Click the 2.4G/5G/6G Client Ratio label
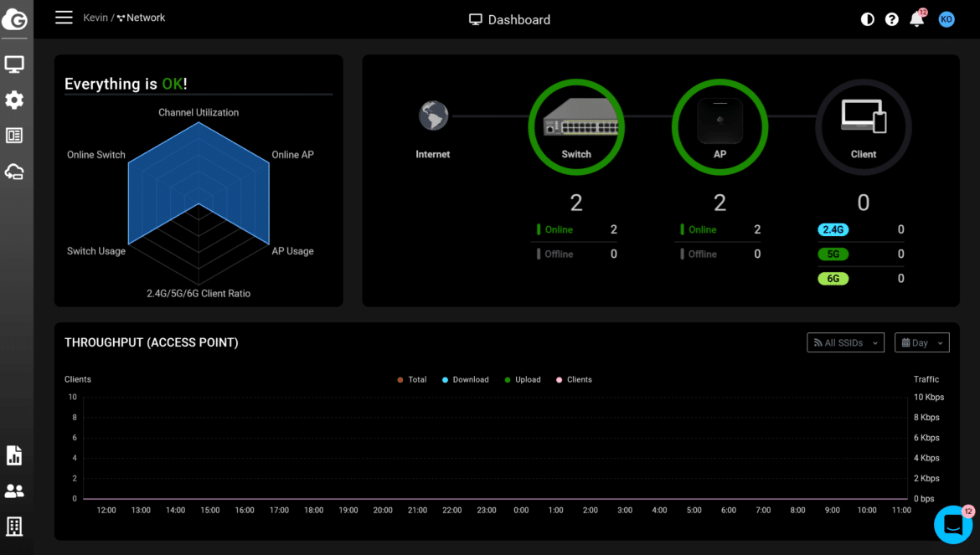This screenshot has width=980, height=555. (199, 294)
